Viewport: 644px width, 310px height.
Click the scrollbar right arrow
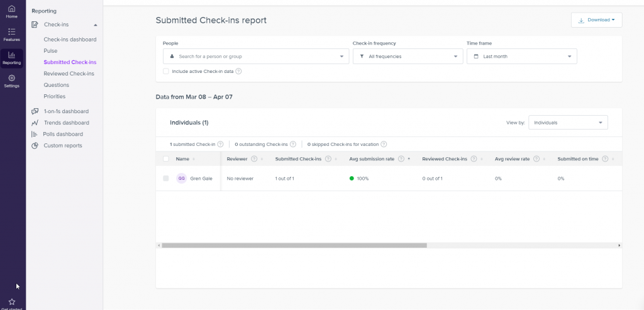click(x=619, y=245)
